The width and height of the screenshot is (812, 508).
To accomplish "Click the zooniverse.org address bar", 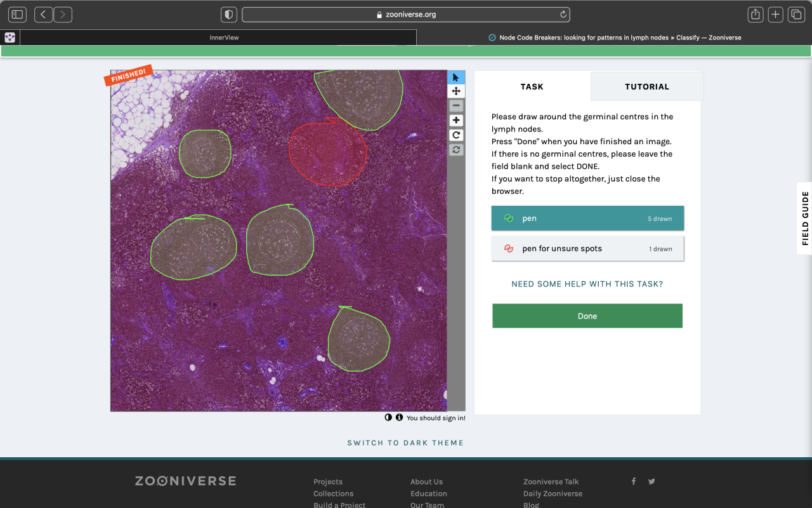I will pyautogui.click(x=406, y=14).
